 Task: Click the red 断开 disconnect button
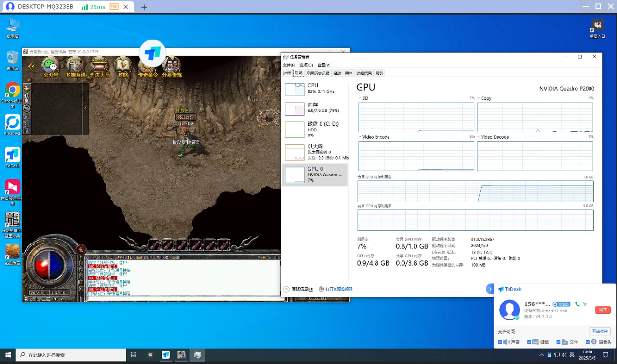[x=603, y=310]
